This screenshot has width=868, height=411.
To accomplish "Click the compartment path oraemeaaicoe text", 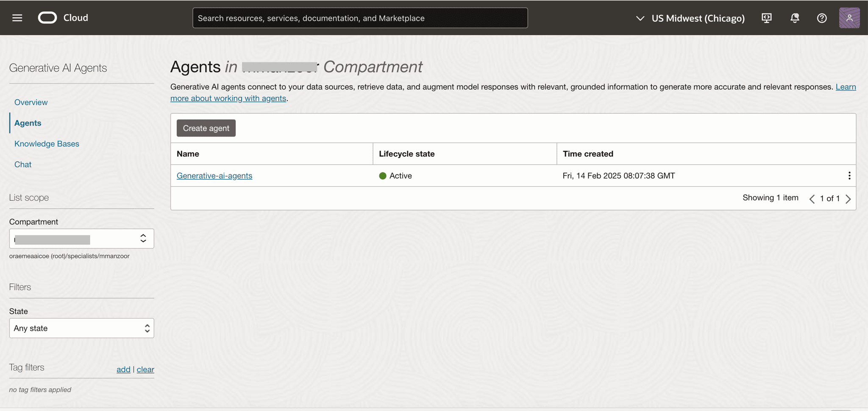I will pyautogui.click(x=69, y=256).
